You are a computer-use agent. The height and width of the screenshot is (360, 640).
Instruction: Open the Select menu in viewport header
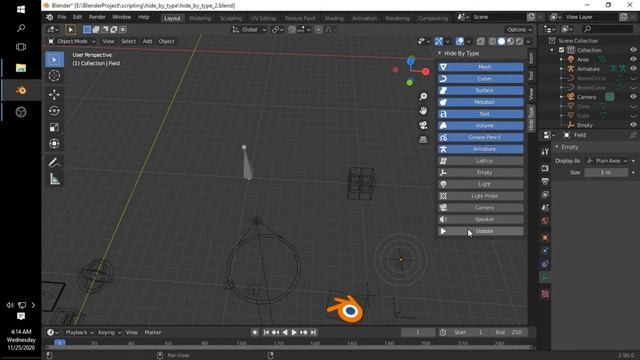click(x=129, y=41)
